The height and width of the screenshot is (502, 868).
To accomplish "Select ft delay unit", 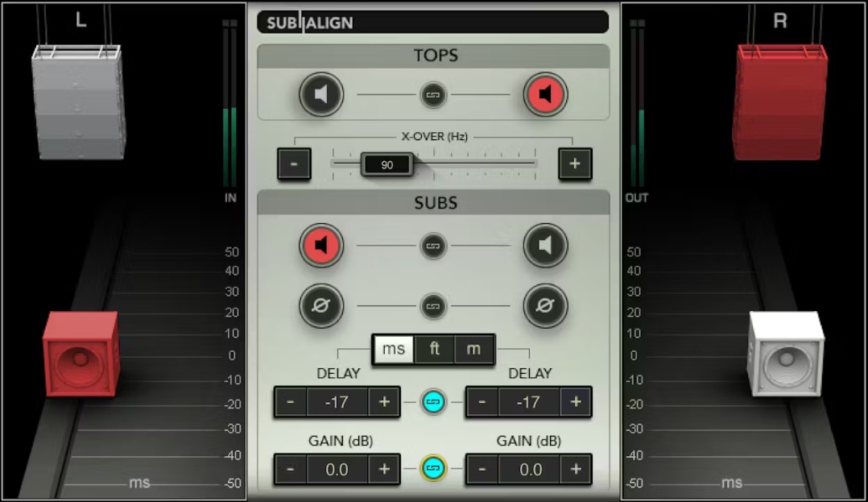I will (x=434, y=349).
